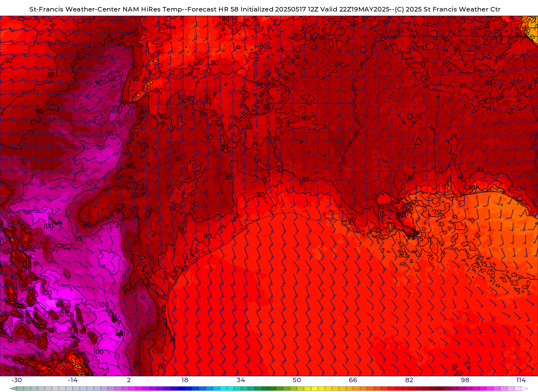538x392 pixels.
Task: Click the "-14" label on the temperature scale
Action: 73,380
